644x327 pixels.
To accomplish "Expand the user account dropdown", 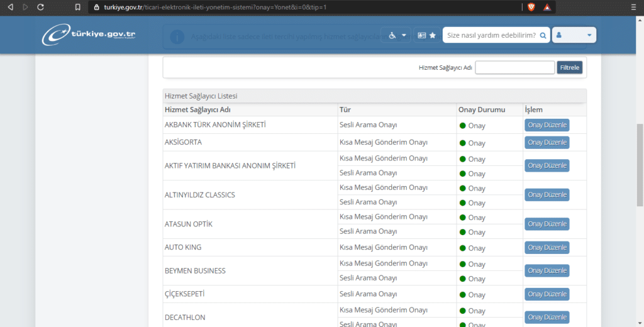I will point(574,35).
